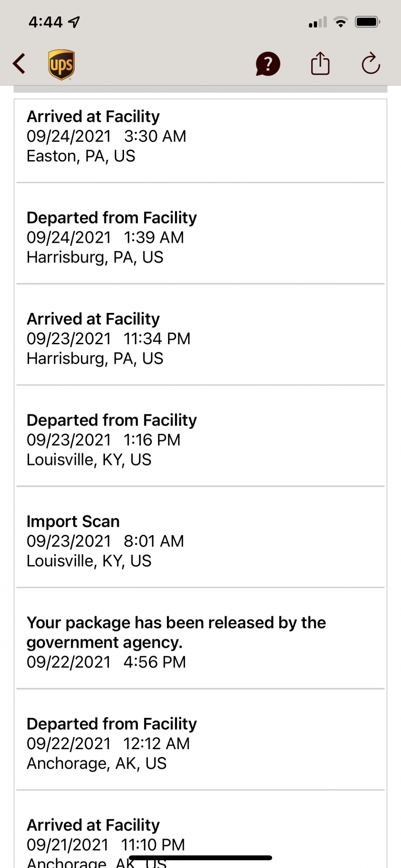Tap the UPS shield logo
This screenshot has height=868, width=401.
(61, 65)
